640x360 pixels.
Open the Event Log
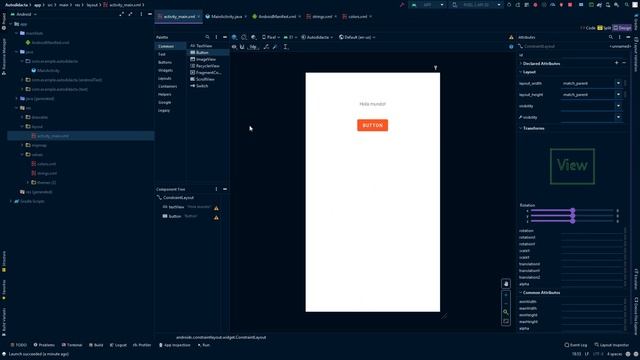(x=576, y=345)
